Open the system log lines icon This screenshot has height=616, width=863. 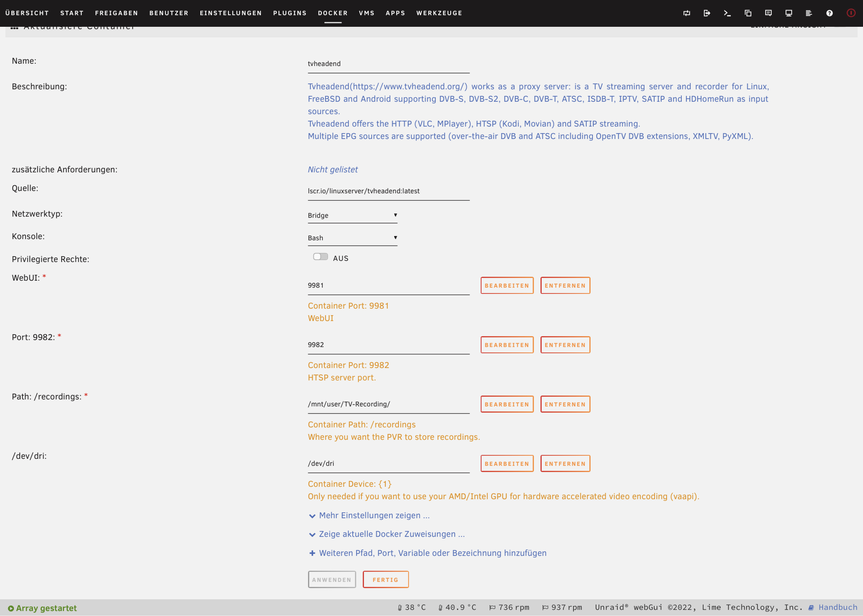(809, 13)
